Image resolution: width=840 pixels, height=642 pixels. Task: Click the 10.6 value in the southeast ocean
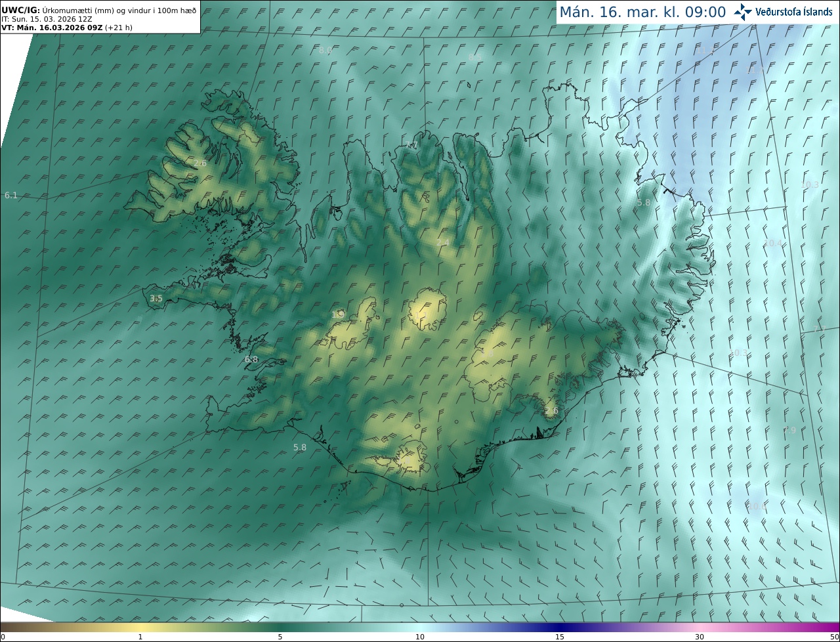tap(757, 507)
